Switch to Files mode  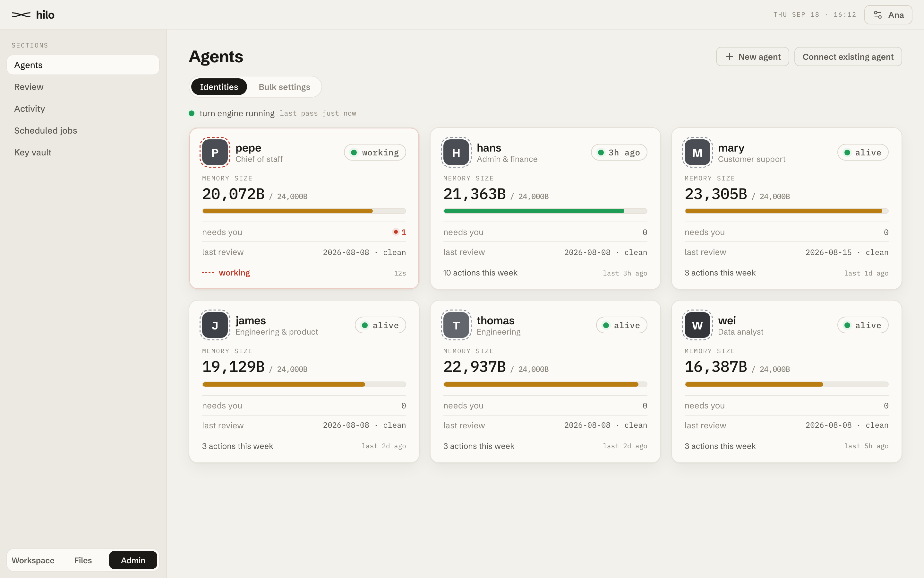[83, 560]
